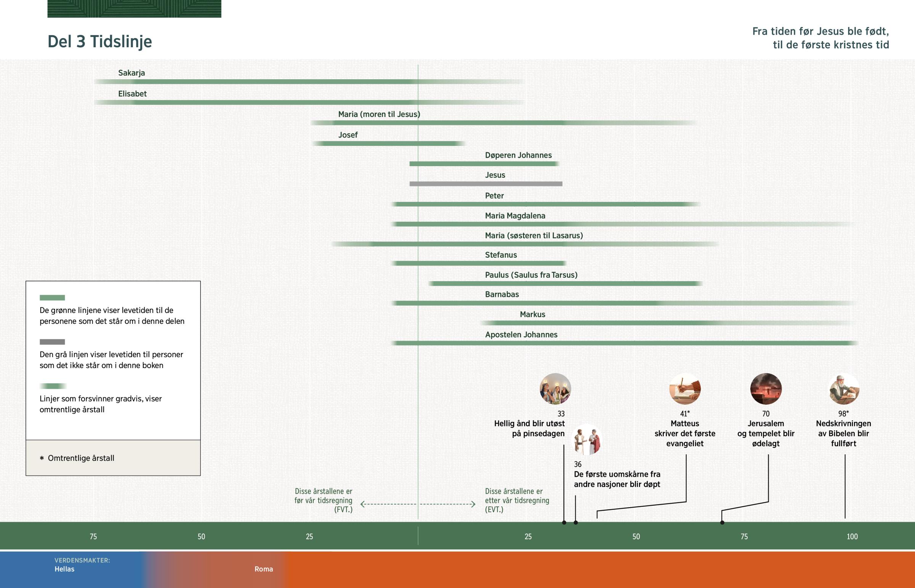Image resolution: width=915 pixels, height=588 pixels.
Task: Click the green legend line sample
Action: (52, 298)
